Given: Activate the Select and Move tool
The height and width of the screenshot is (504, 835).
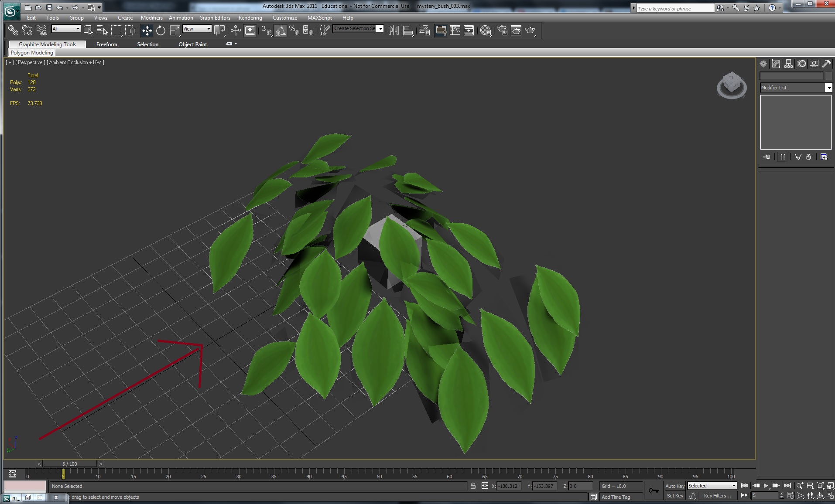Looking at the screenshot, I should pos(147,30).
